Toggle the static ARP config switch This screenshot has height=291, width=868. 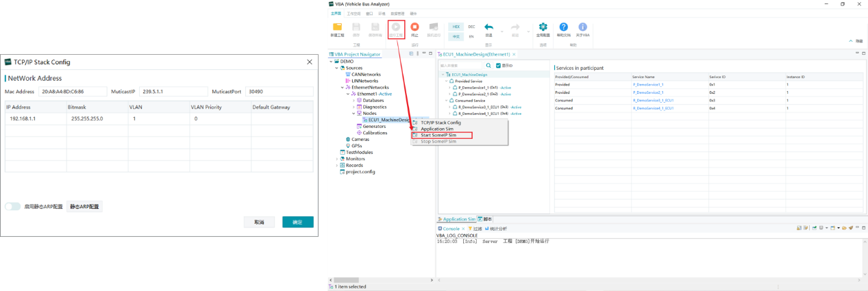tap(13, 206)
